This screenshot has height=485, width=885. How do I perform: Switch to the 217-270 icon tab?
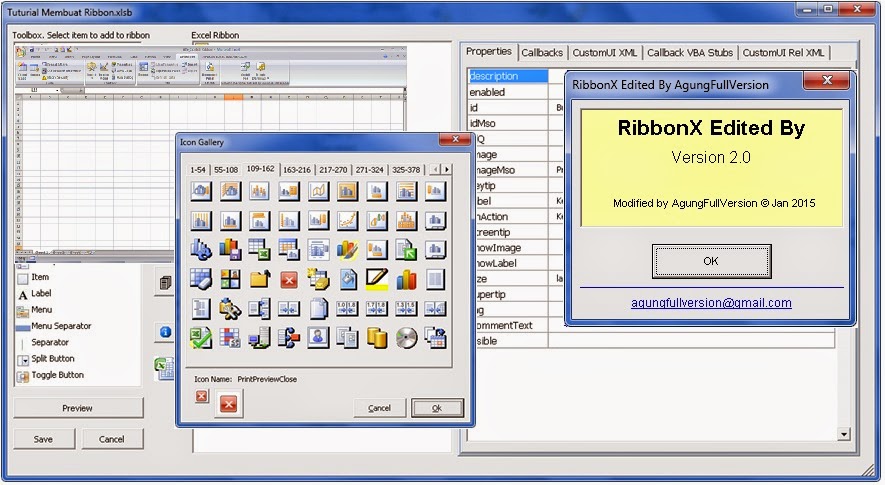[333, 169]
